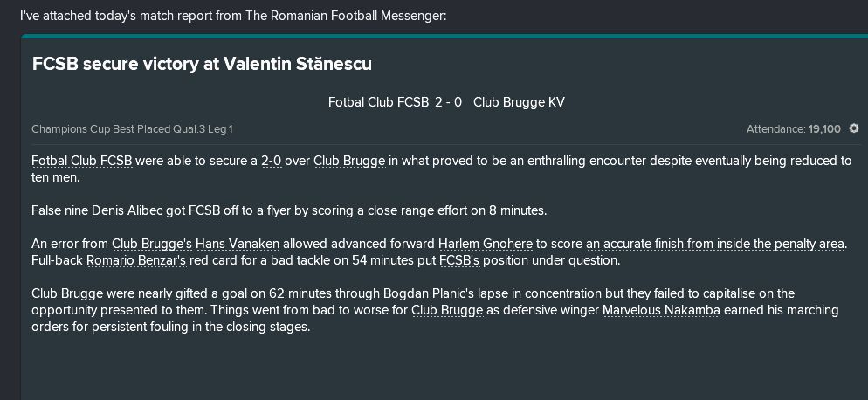Open Club Brugge's link in error sentence
The image size is (868, 400).
click(152, 244)
